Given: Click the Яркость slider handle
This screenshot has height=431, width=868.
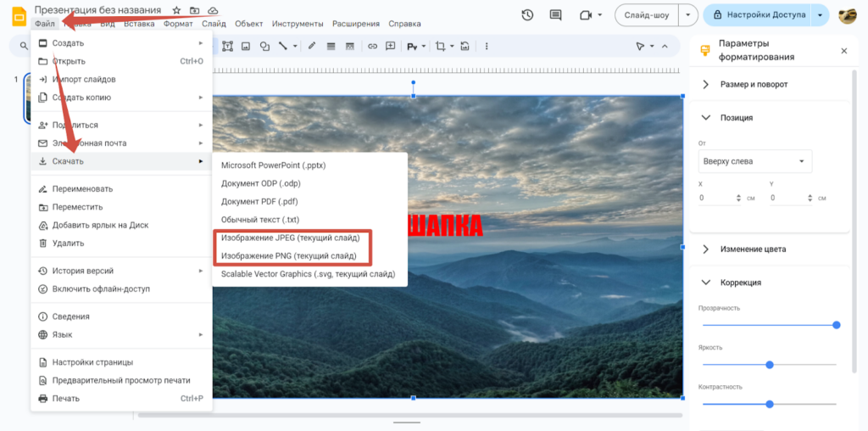Looking at the screenshot, I should tap(770, 365).
